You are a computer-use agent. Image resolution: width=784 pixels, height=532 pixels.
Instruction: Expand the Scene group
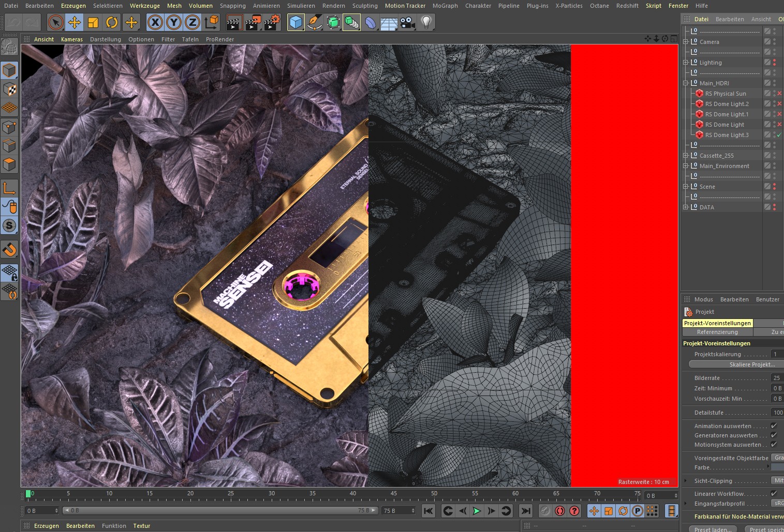[686, 187]
